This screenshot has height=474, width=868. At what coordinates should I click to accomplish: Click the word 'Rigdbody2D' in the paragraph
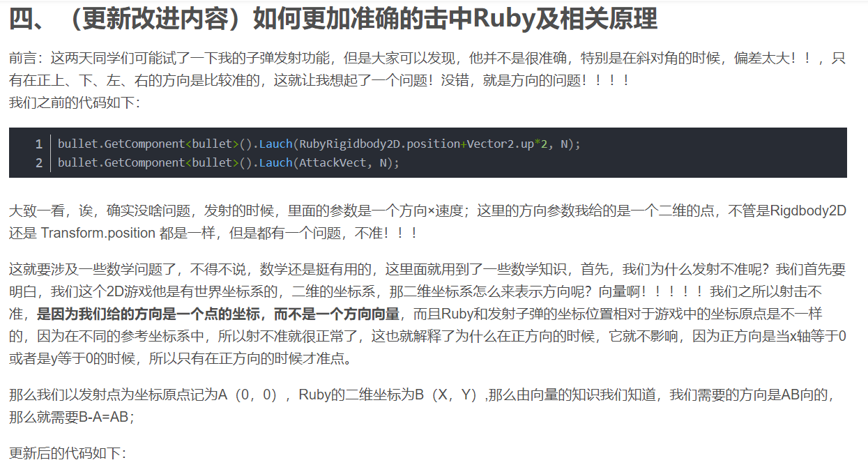[x=808, y=211]
